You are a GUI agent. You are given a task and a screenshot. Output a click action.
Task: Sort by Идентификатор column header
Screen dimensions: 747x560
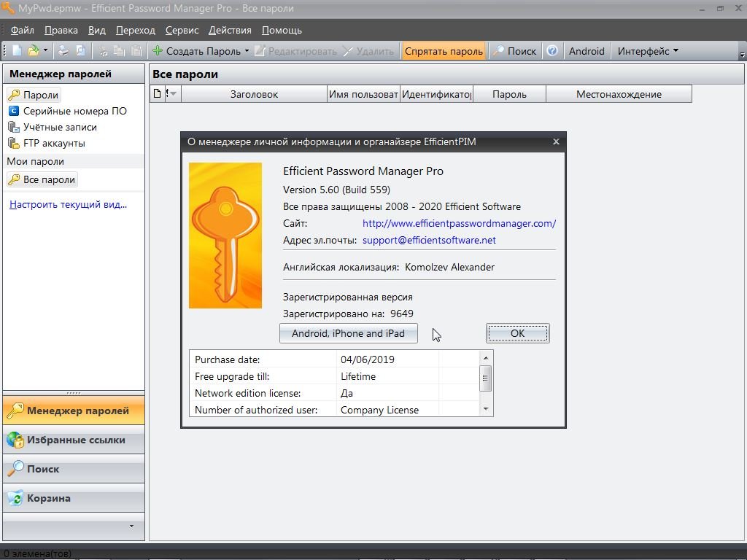(x=436, y=94)
